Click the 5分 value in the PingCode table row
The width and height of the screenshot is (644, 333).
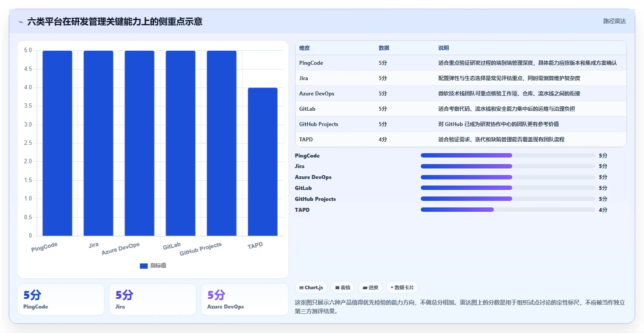point(383,63)
